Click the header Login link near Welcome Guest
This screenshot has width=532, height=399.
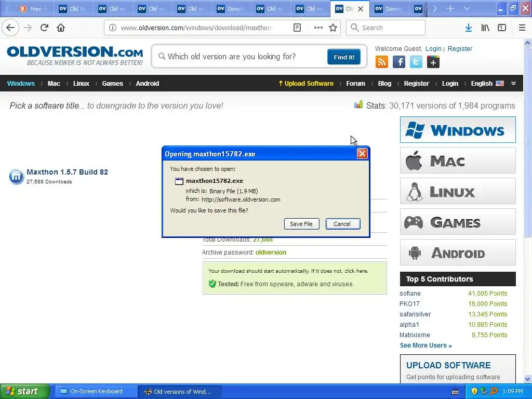(x=433, y=48)
